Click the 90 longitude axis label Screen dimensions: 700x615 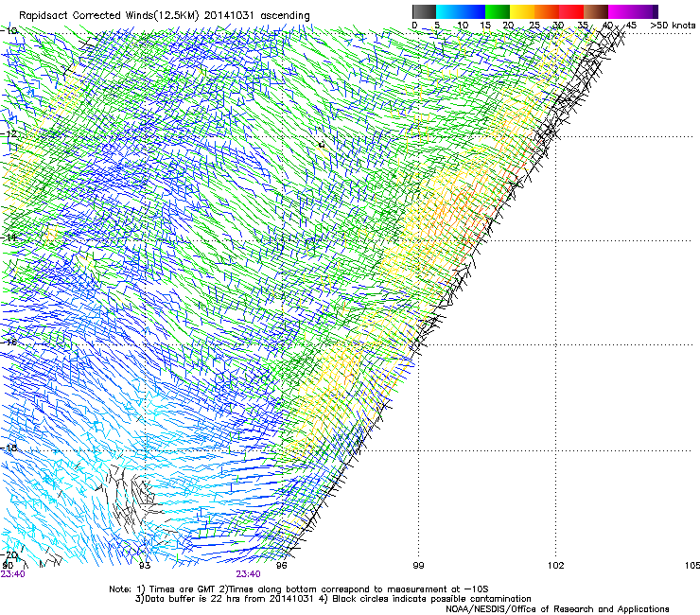[8, 566]
